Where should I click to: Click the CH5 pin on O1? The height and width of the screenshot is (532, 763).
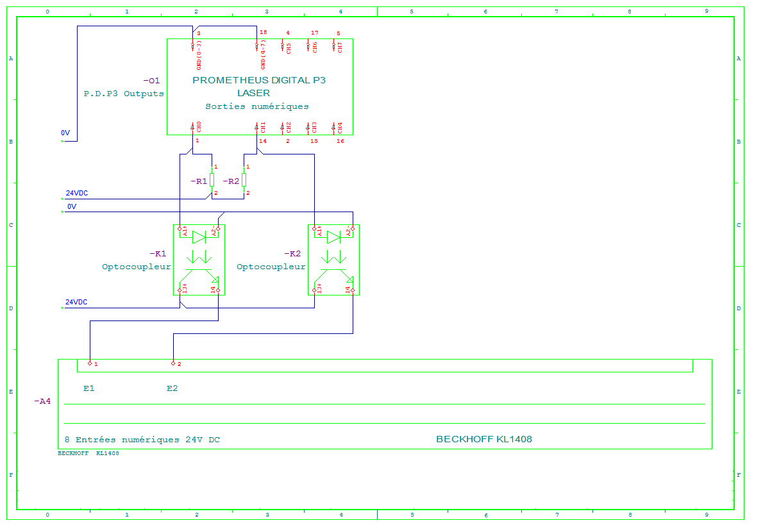click(282, 46)
